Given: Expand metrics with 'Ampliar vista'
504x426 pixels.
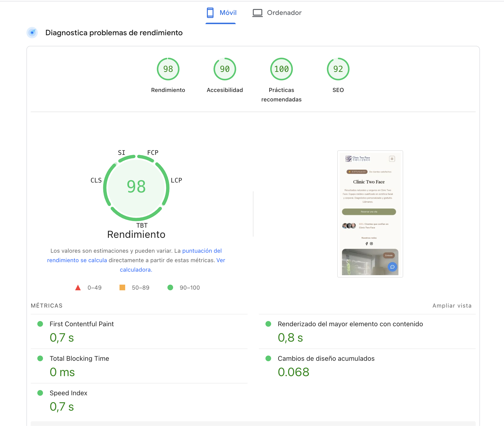Looking at the screenshot, I should click(452, 305).
